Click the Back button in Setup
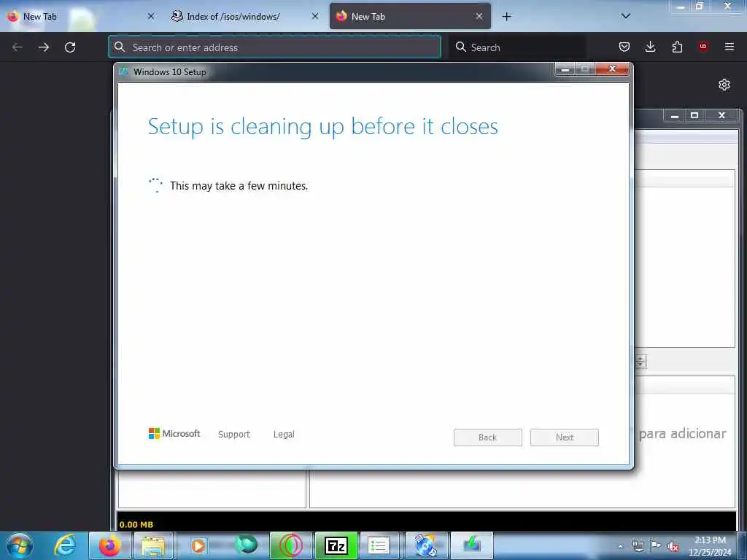Screen dimensions: 747x560 [488, 437]
